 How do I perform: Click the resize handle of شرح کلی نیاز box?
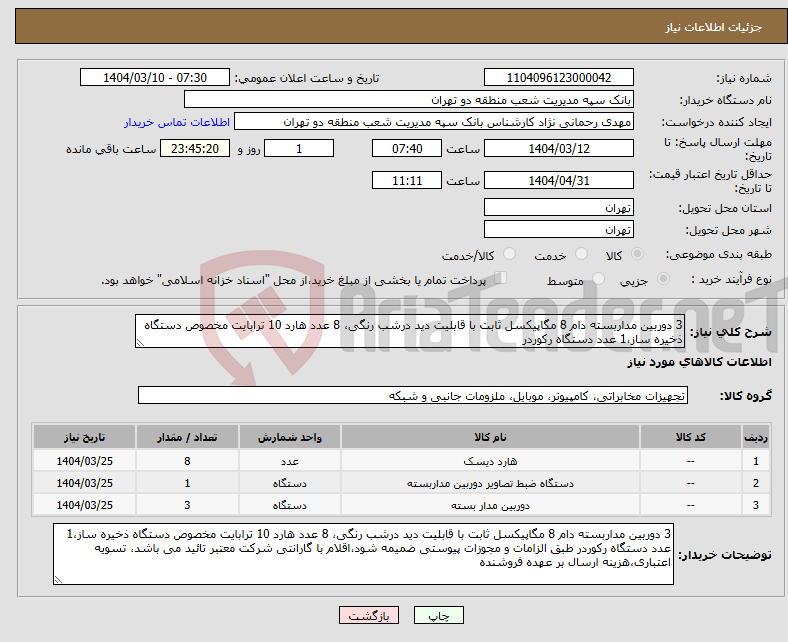point(140,343)
